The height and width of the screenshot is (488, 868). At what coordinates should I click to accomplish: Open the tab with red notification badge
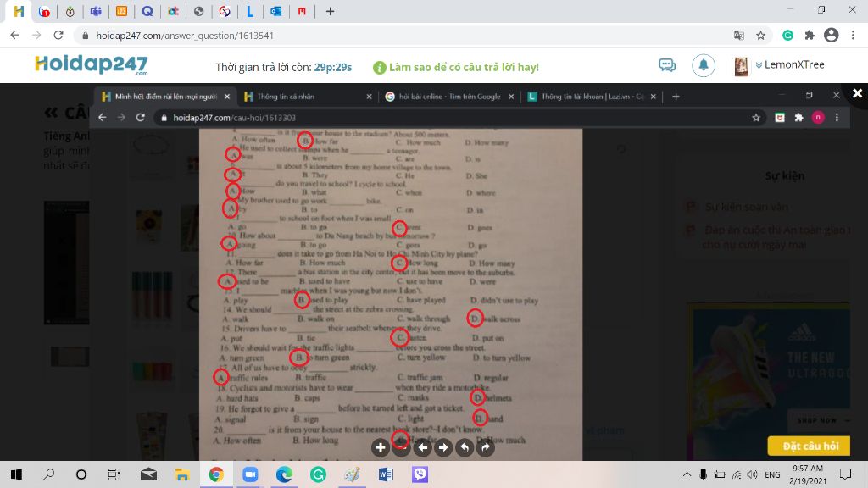44,11
